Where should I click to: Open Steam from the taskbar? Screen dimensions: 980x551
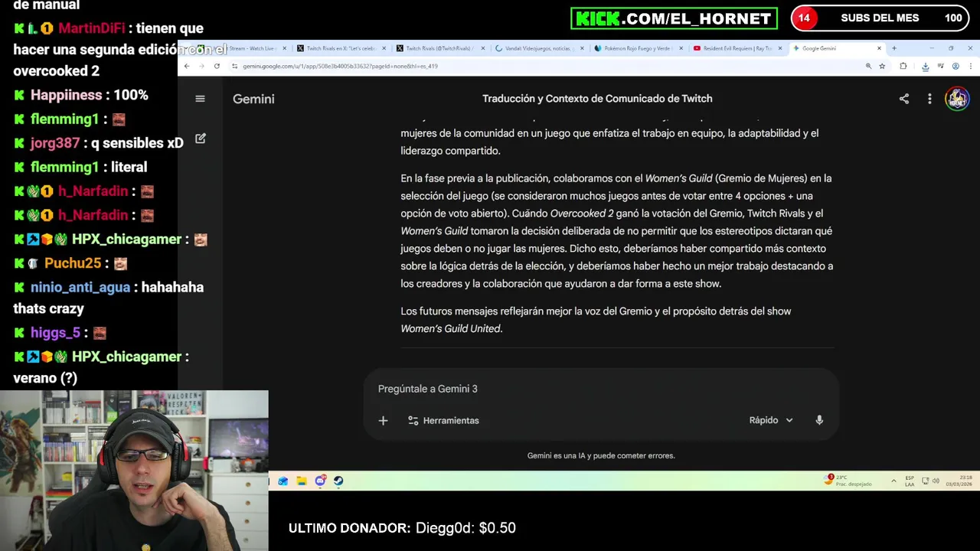[x=338, y=481]
